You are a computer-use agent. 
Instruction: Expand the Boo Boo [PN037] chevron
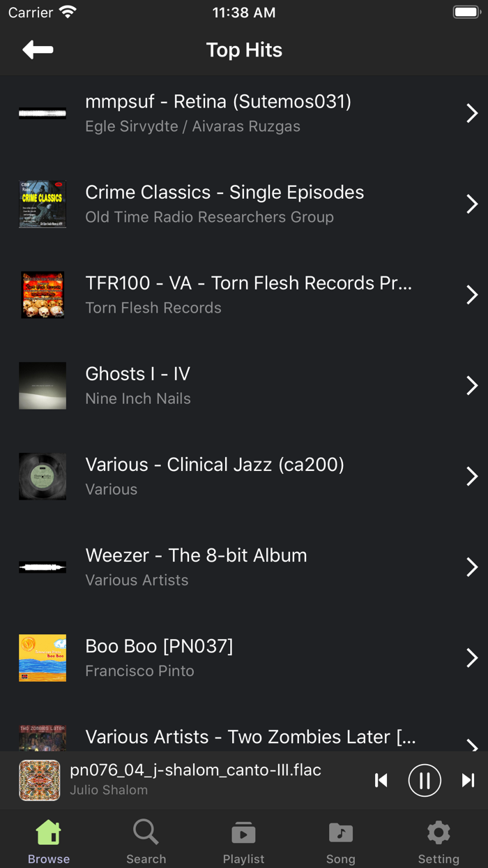pyautogui.click(x=471, y=657)
